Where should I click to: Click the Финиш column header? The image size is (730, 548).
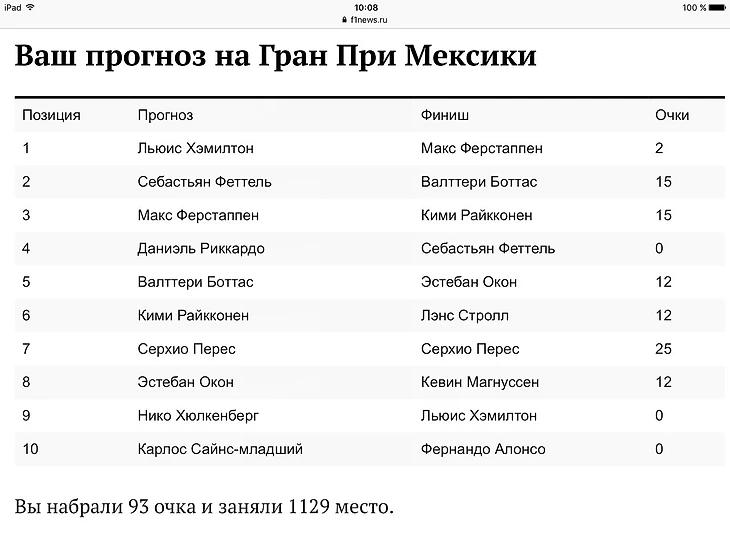pos(445,115)
